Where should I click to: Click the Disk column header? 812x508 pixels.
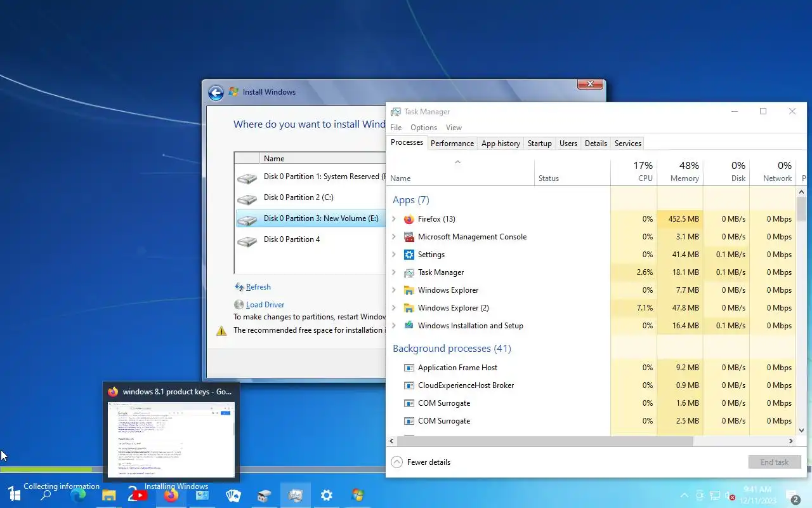pyautogui.click(x=726, y=171)
